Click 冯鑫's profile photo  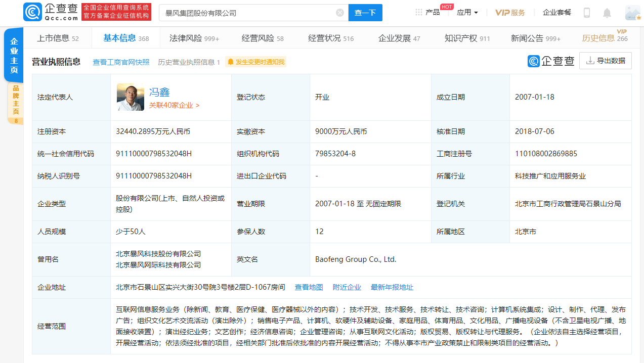pyautogui.click(x=130, y=97)
